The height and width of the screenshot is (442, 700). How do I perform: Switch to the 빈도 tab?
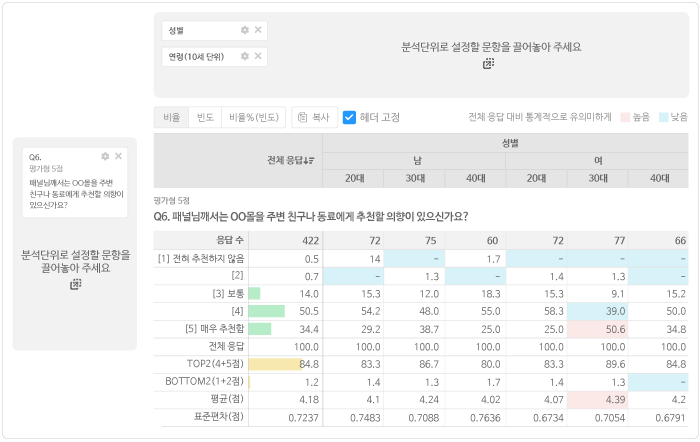205,117
